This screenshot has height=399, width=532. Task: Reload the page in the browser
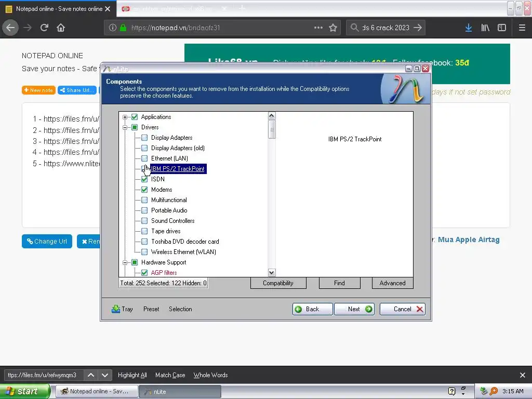44,28
